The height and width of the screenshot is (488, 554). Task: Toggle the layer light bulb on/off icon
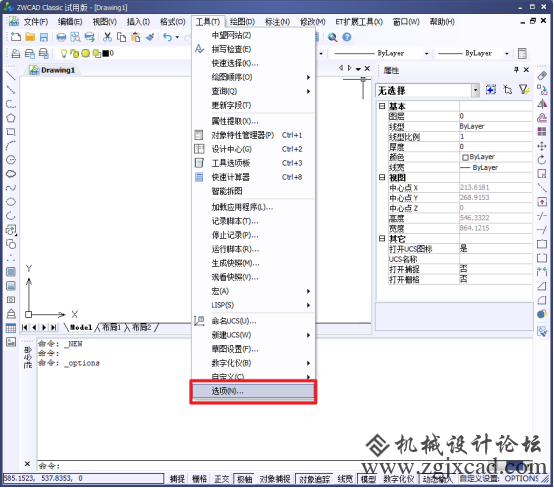click(x=64, y=53)
